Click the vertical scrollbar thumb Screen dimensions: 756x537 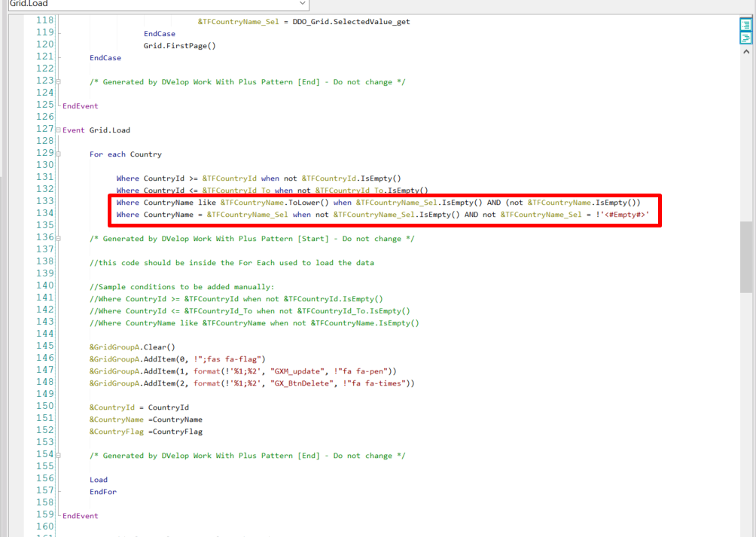[746, 256]
